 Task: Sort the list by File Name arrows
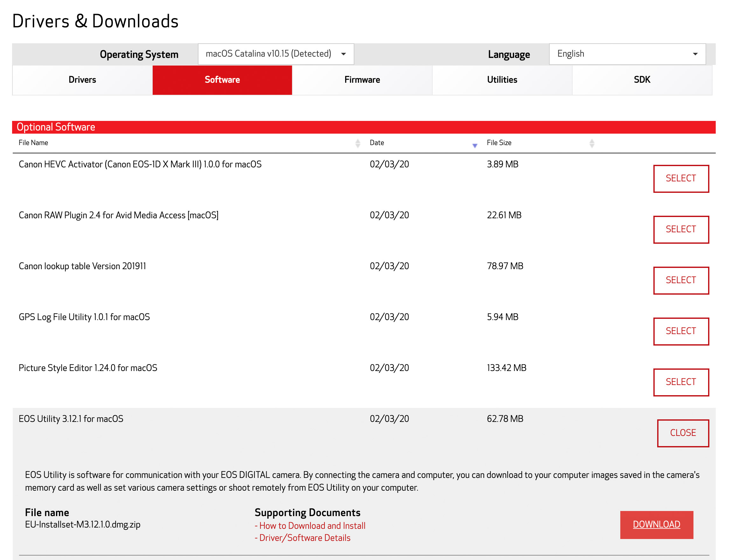tap(358, 143)
